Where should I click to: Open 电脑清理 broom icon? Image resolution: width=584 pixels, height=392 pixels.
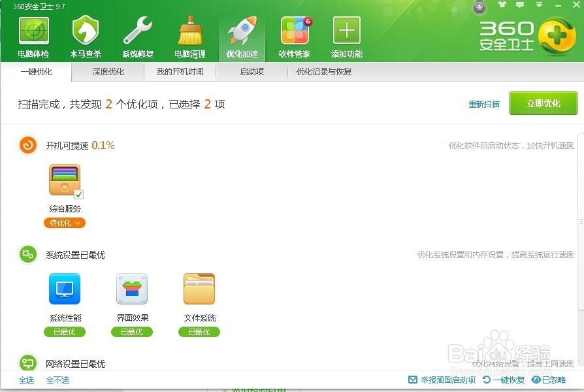(190, 31)
